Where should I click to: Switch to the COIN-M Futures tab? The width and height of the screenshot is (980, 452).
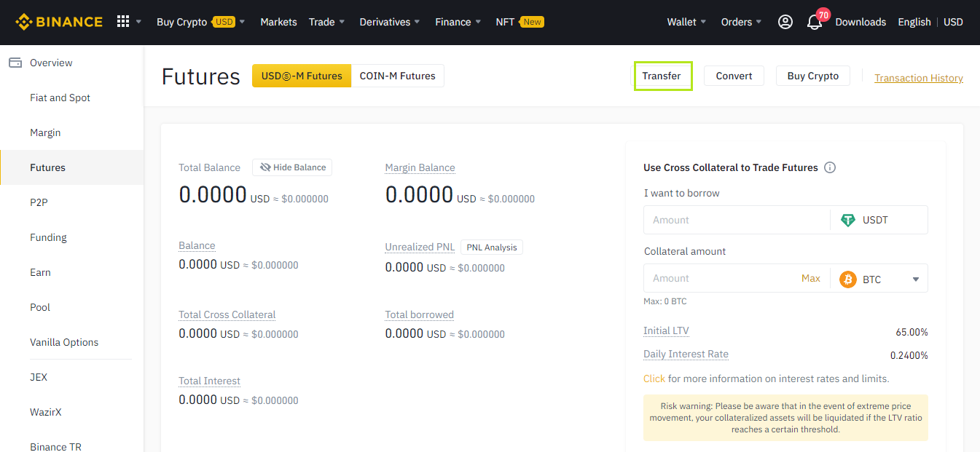398,76
